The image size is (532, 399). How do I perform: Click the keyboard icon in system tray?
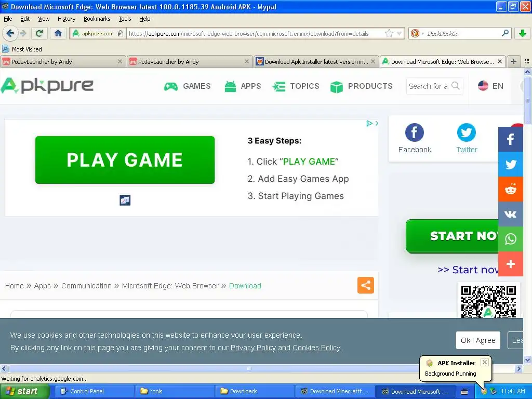464,392
